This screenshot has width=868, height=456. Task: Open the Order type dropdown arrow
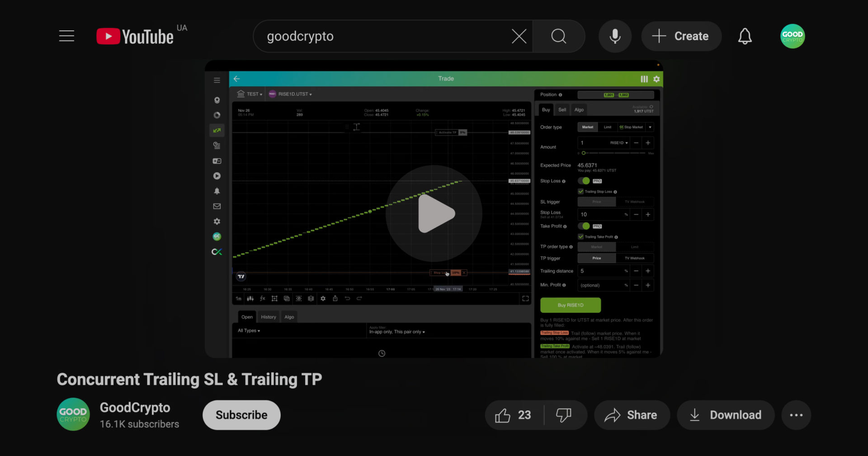(650, 127)
